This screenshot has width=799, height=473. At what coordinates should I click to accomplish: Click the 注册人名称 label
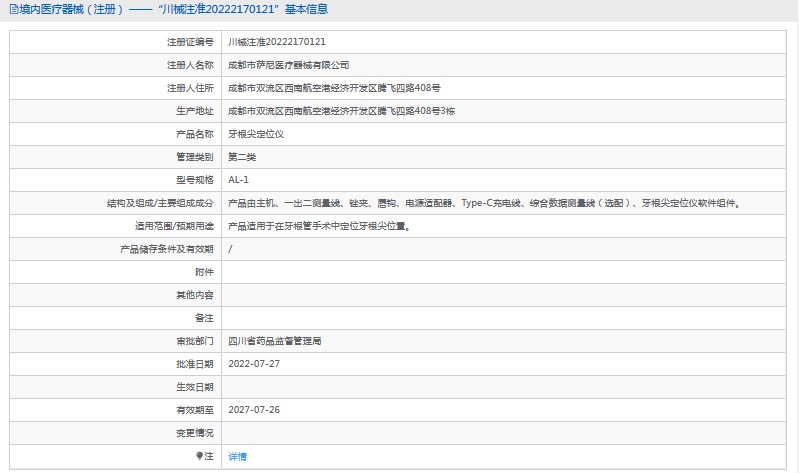point(190,65)
